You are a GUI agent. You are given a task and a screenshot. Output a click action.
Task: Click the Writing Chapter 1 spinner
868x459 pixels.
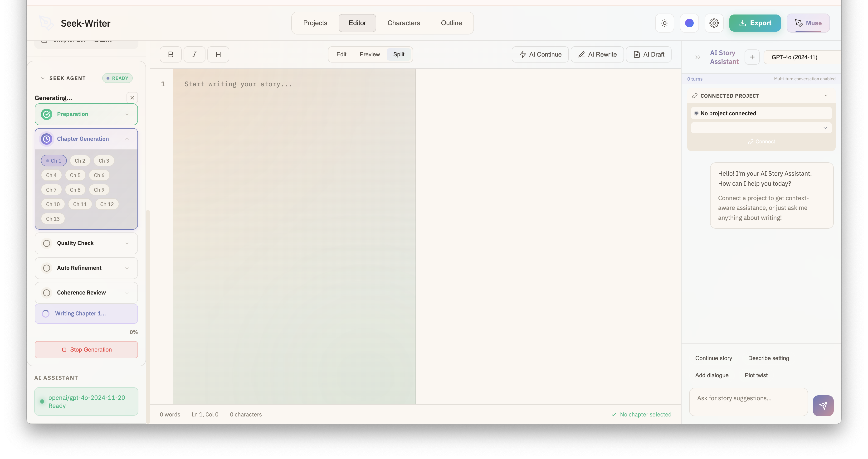click(x=46, y=314)
